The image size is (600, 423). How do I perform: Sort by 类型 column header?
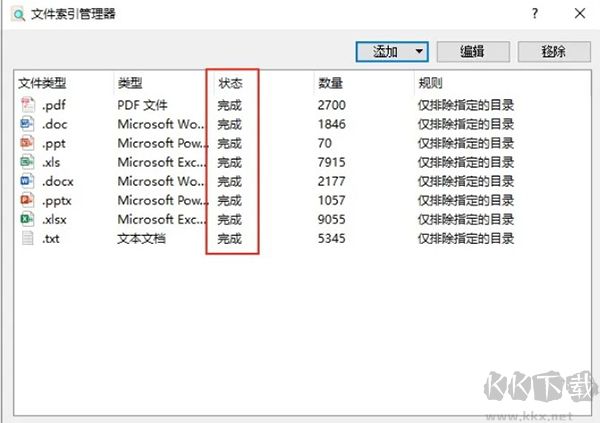pos(130,83)
